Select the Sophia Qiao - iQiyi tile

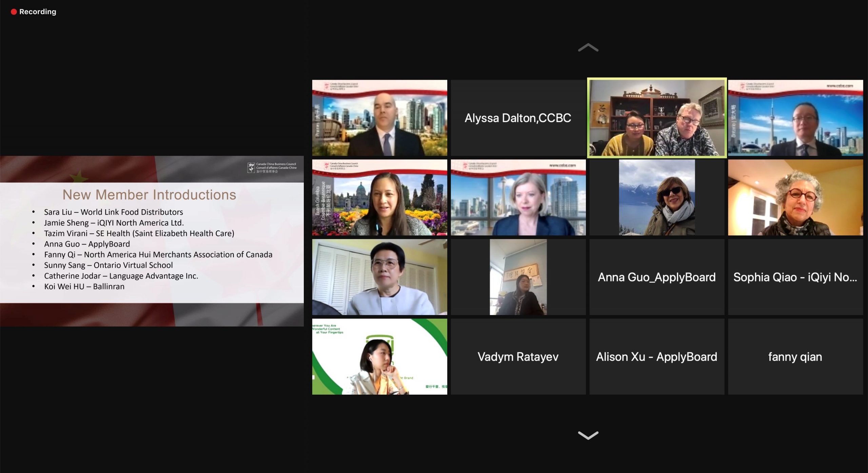[x=795, y=277]
